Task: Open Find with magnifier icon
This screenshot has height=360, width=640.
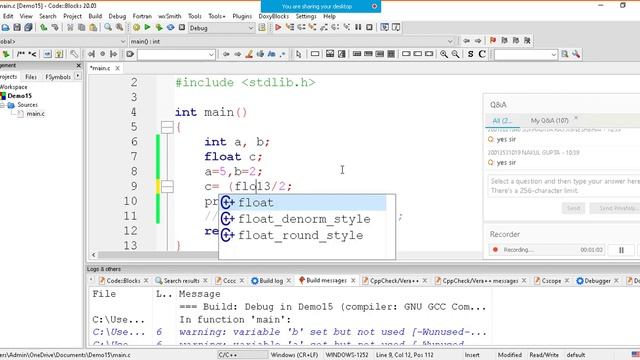Action: [108, 27]
